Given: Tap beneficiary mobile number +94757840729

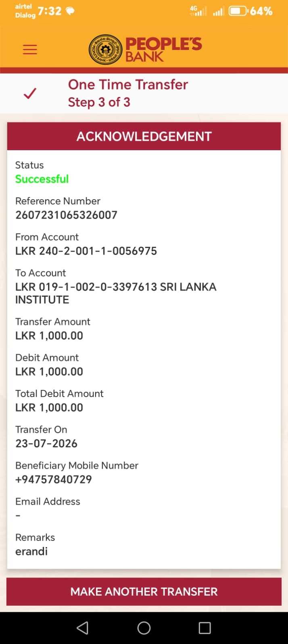Looking at the screenshot, I should [54, 479].
